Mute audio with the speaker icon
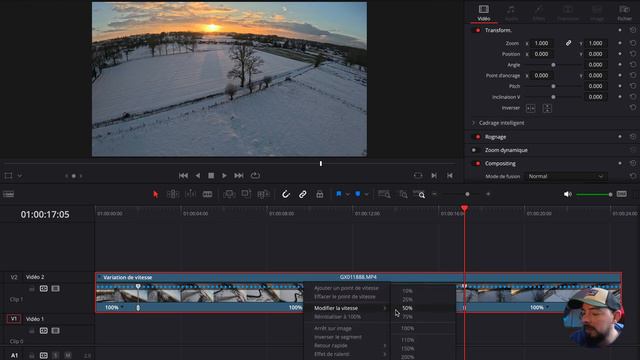The height and width of the screenshot is (360, 640). [x=567, y=194]
